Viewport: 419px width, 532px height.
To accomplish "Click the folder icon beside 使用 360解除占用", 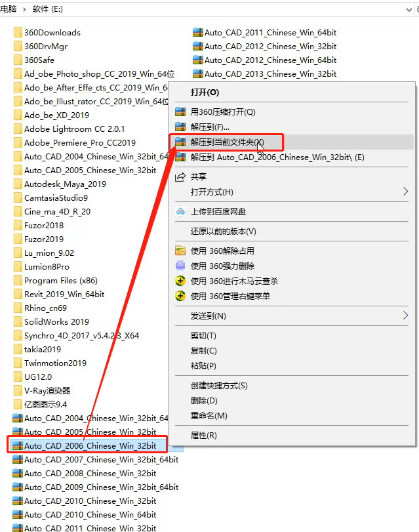I will click(180, 251).
